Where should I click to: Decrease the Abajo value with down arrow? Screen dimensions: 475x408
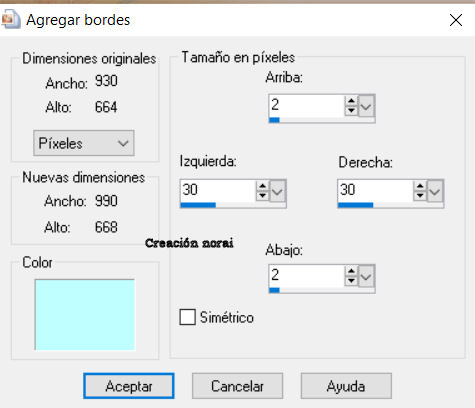(351, 281)
